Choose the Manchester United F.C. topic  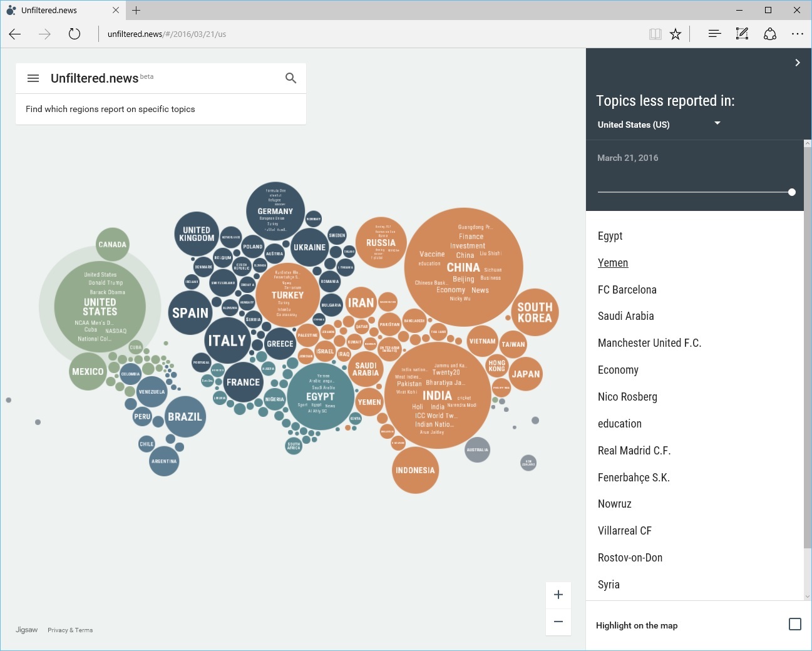649,343
